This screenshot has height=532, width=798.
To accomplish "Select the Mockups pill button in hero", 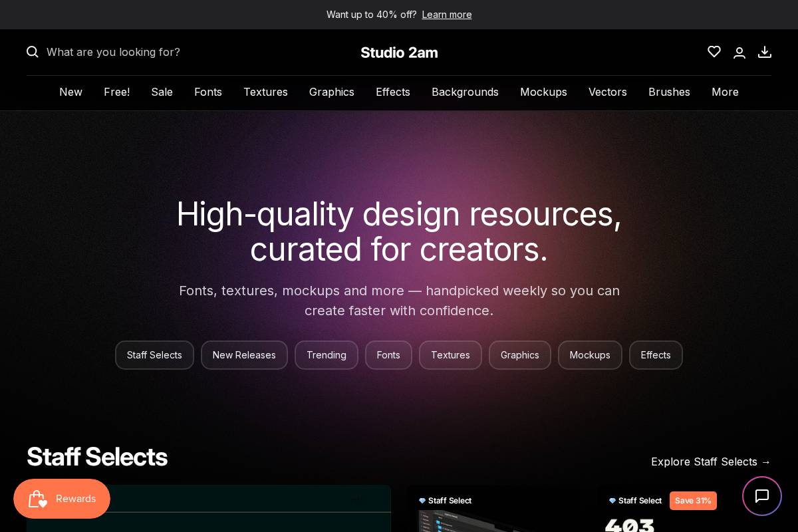I will 590,355.
